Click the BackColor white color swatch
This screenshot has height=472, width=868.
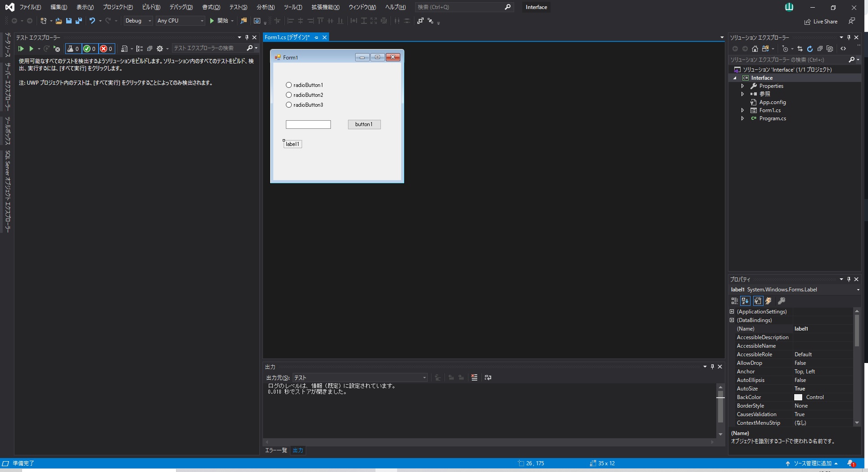(x=798, y=397)
